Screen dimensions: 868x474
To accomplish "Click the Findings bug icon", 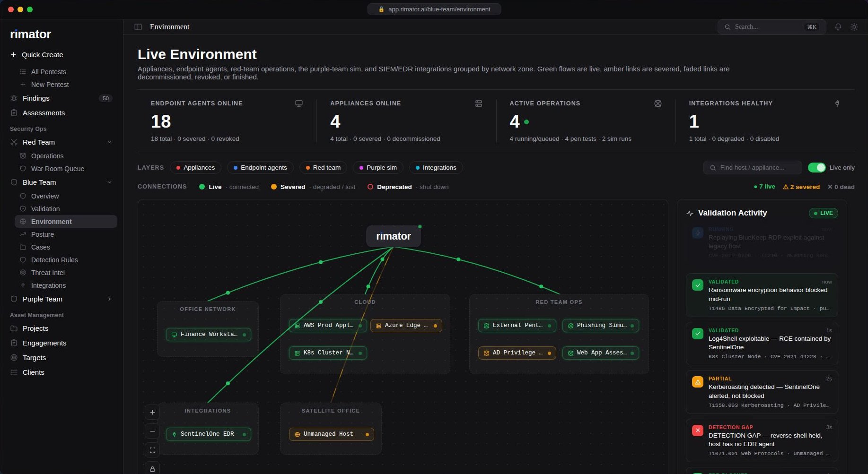I will coord(14,98).
